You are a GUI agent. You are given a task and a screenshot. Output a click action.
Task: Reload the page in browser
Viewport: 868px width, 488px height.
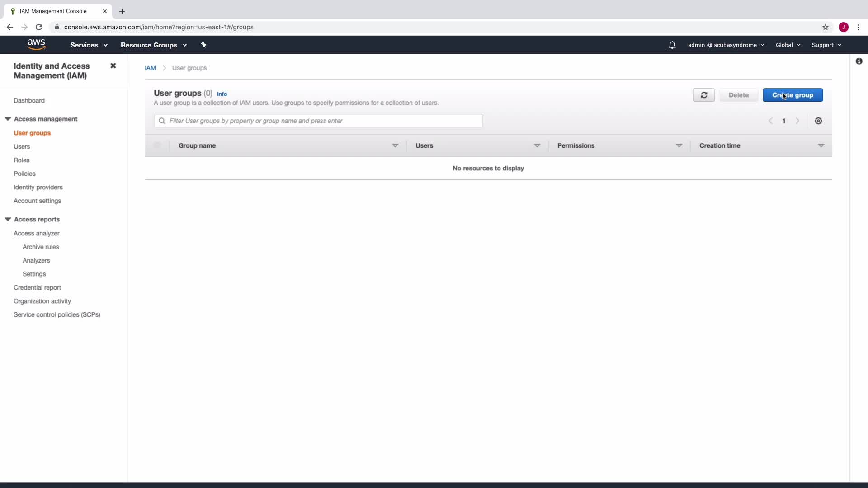(39, 27)
